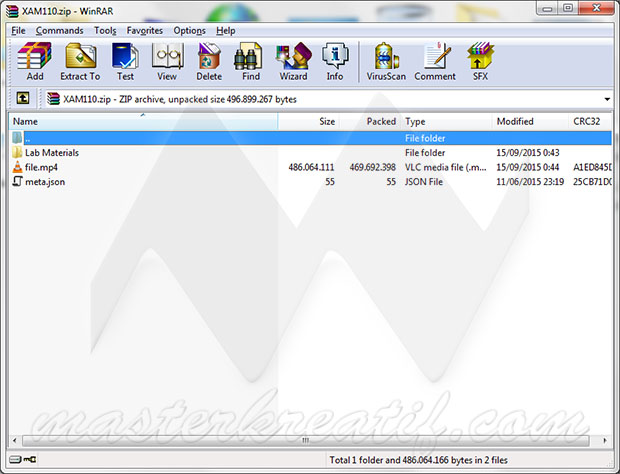Open the Help menu
Image resolution: width=620 pixels, height=474 pixels.
(225, 30)
